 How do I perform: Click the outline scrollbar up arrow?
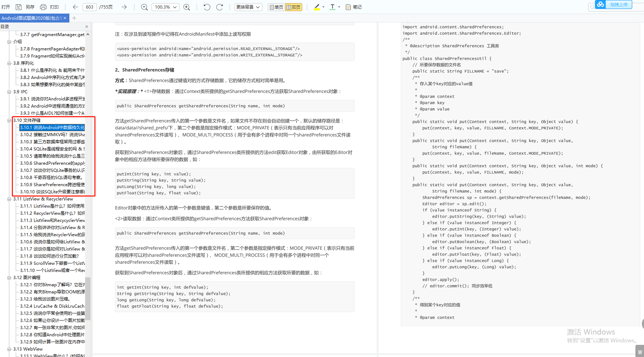click(88, 34)
